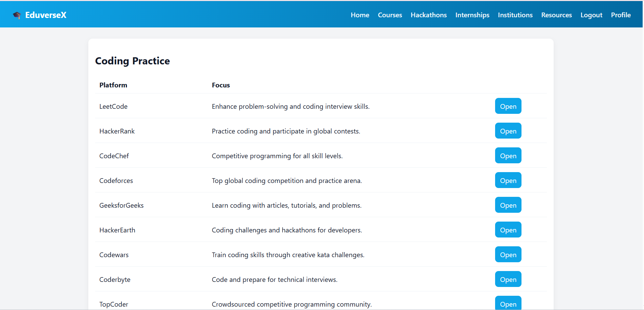Select the HackerEarth platform name
The width and height of the screenshot is (644, 310).
coord(117,230)
